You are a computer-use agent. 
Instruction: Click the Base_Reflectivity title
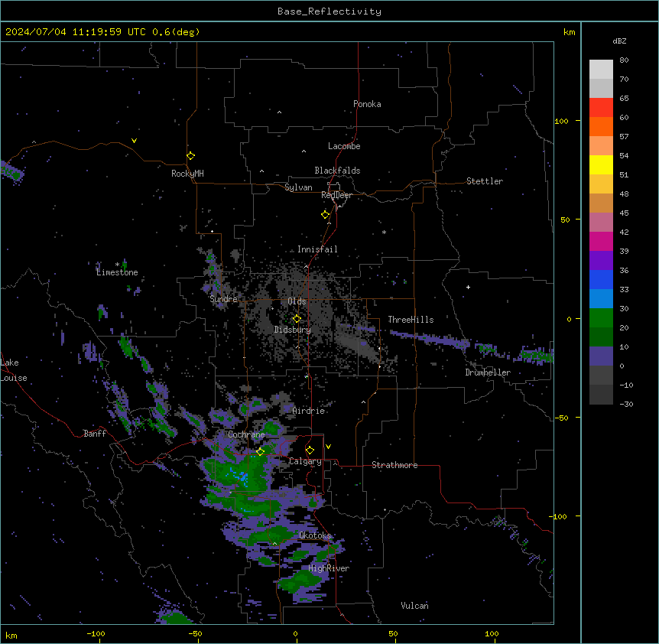point(329,11)
